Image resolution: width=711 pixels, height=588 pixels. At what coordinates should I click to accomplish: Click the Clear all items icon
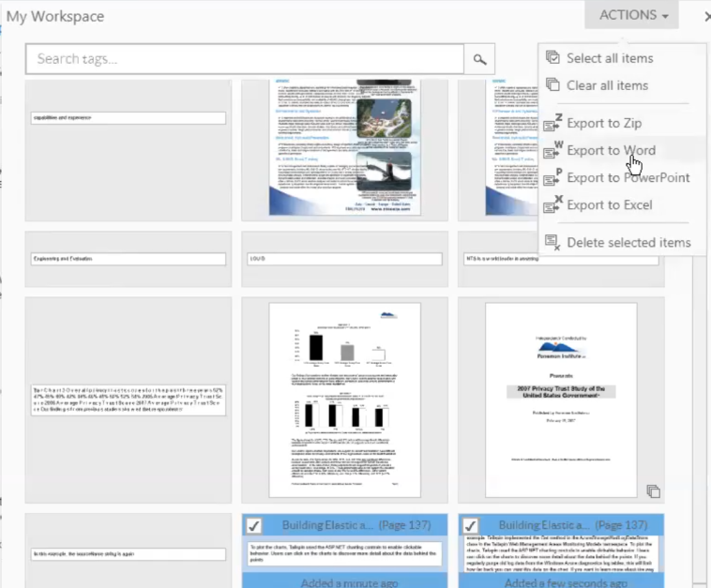point(552,85)
